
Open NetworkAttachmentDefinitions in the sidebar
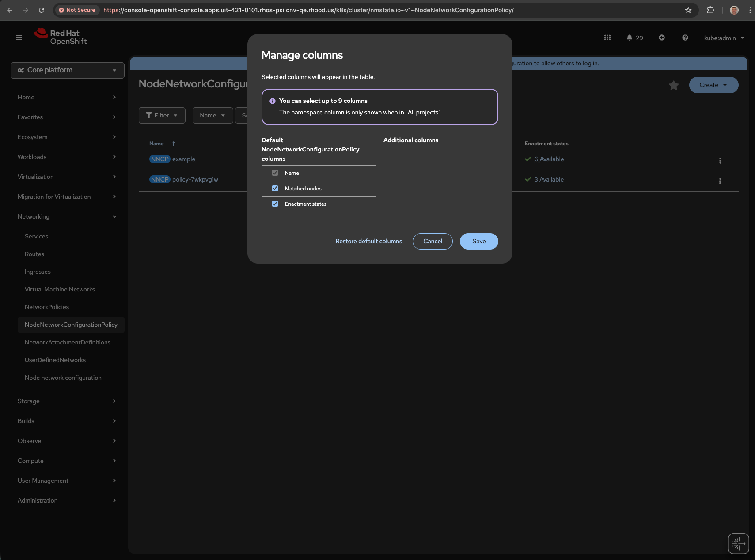click(x=68, y=342)
